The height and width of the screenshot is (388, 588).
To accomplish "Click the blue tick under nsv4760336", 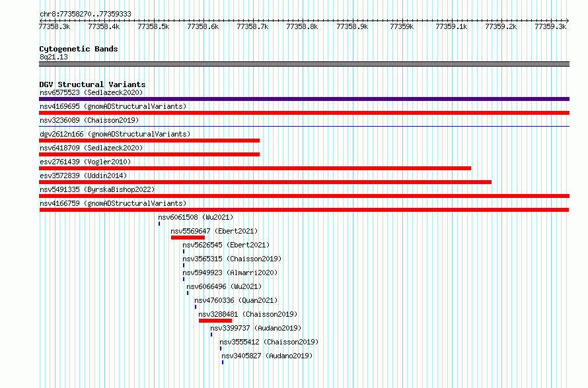I will tap(196, 307).
